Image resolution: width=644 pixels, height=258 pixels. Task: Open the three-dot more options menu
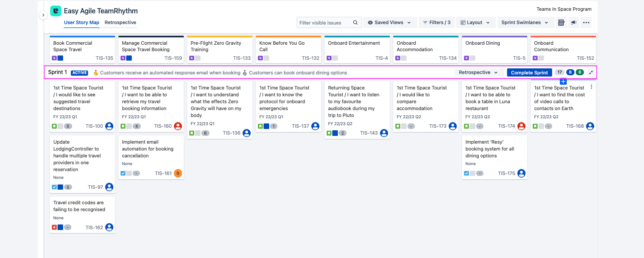pos(586,23)
